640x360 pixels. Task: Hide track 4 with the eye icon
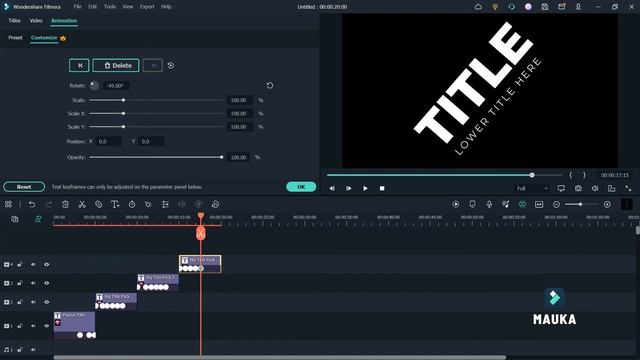pos(47,264)
